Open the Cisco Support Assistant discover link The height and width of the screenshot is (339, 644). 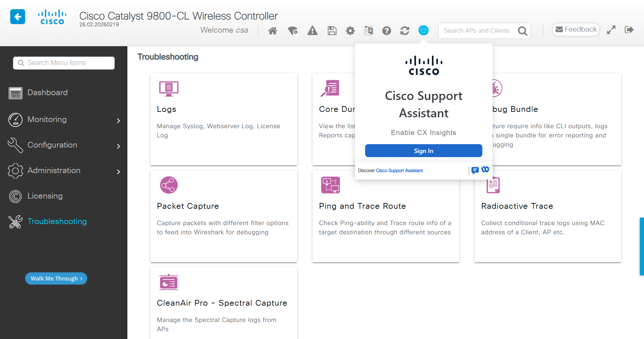[x=399, y=170]
